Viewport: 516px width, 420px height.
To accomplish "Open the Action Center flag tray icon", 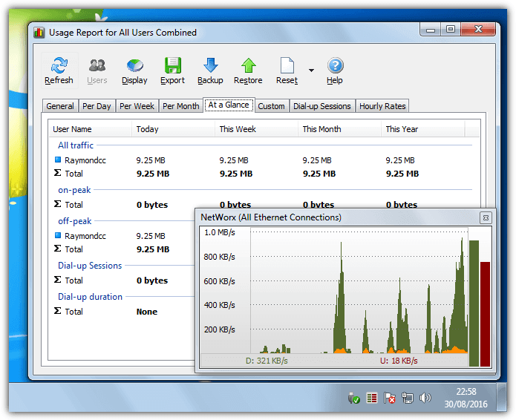I will pyautogui.click(x=390, y=398).
